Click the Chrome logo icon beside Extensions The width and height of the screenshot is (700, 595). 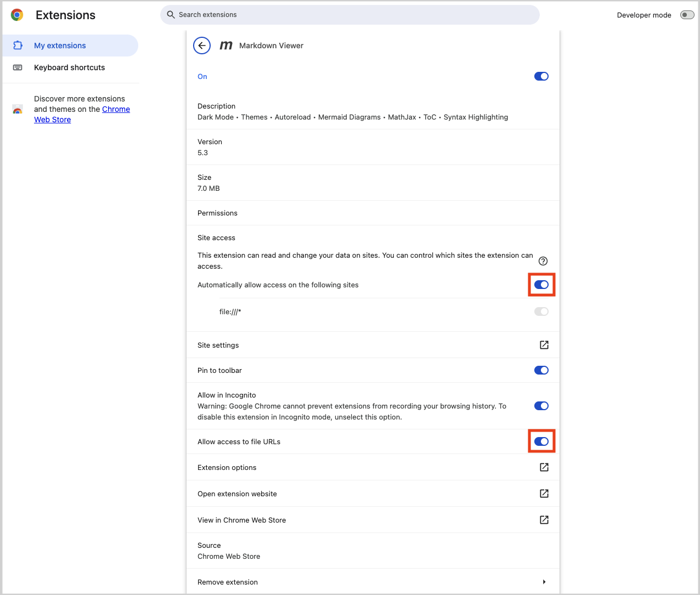point(17,15)
